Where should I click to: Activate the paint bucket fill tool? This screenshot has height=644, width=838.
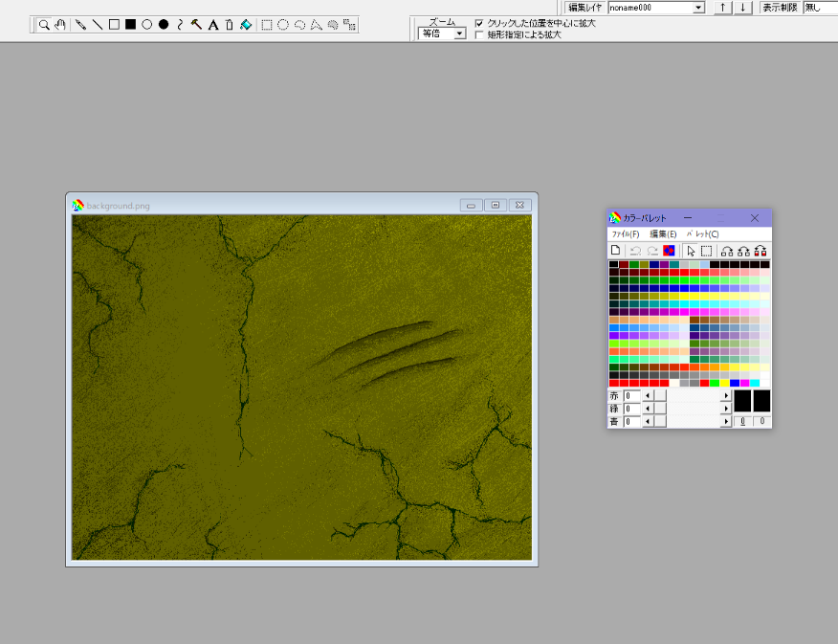pos(246,25)
